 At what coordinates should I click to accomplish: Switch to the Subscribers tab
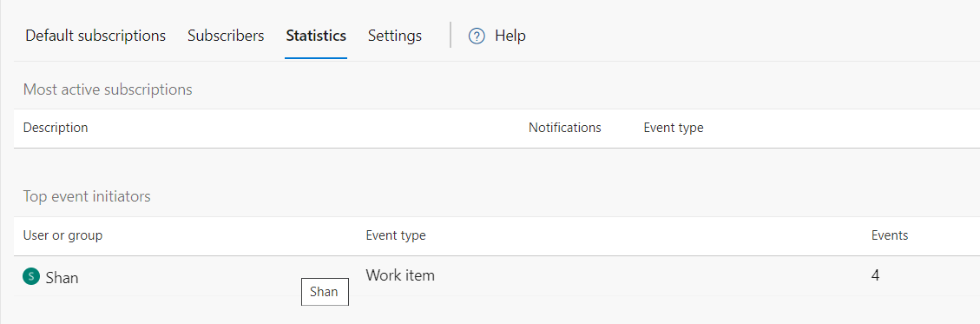click(226, 36)
